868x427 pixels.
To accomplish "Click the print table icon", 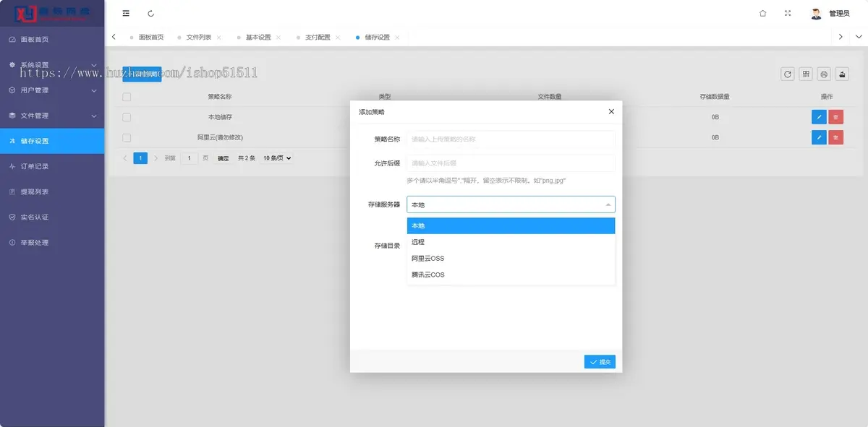I will pos(824,74).
